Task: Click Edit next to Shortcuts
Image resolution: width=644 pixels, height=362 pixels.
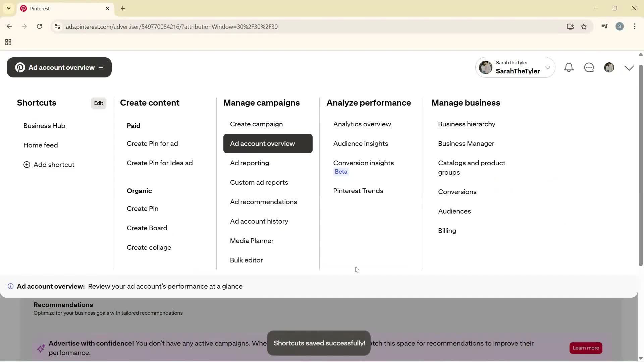Action: click(98, 103)
